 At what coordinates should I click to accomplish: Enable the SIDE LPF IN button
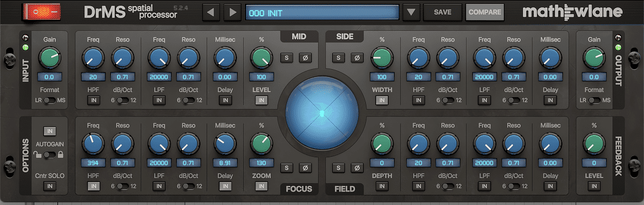coord(484,101)
